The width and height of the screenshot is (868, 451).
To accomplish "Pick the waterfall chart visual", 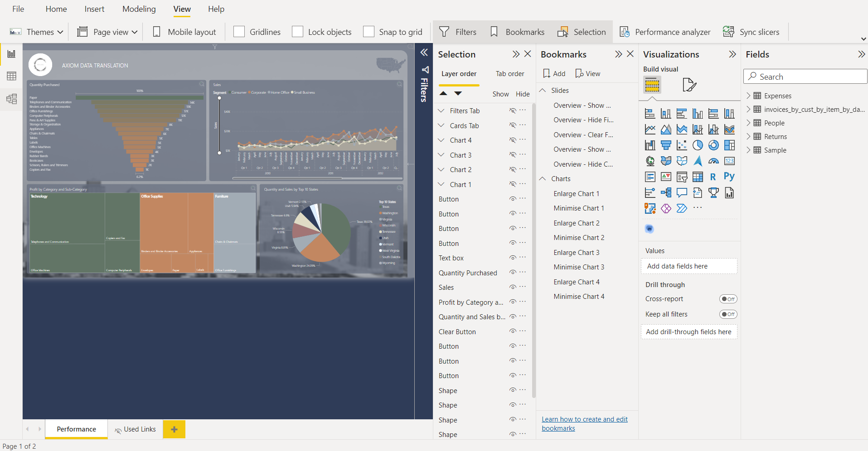I will tap(650, 145).
